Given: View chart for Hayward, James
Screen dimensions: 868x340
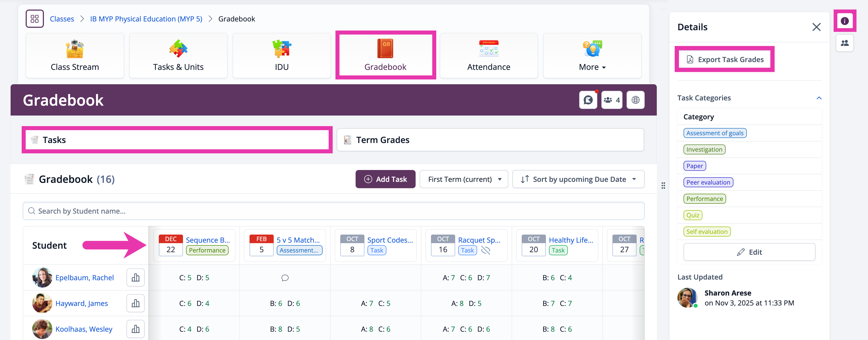Looking at the screenshot, I should pos(135,303).
